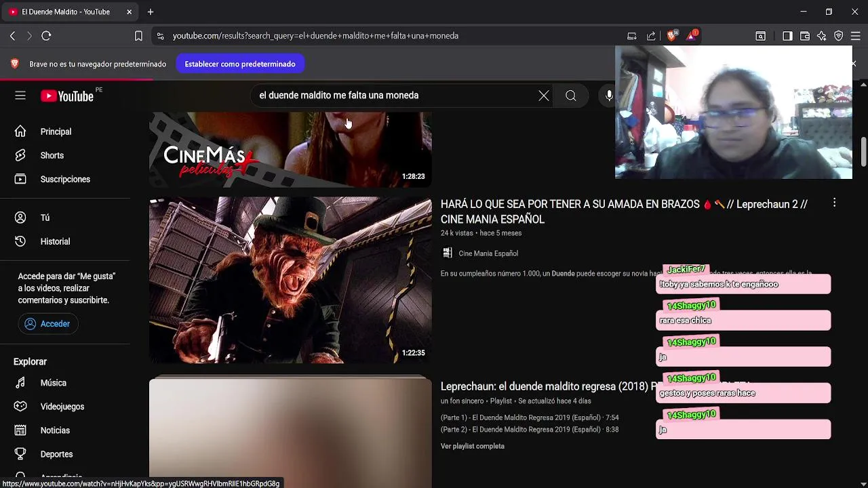The width and height of the screenshot is (868, 488).
Task: Click Ver playlist completa
Action: tap(473, 446)
